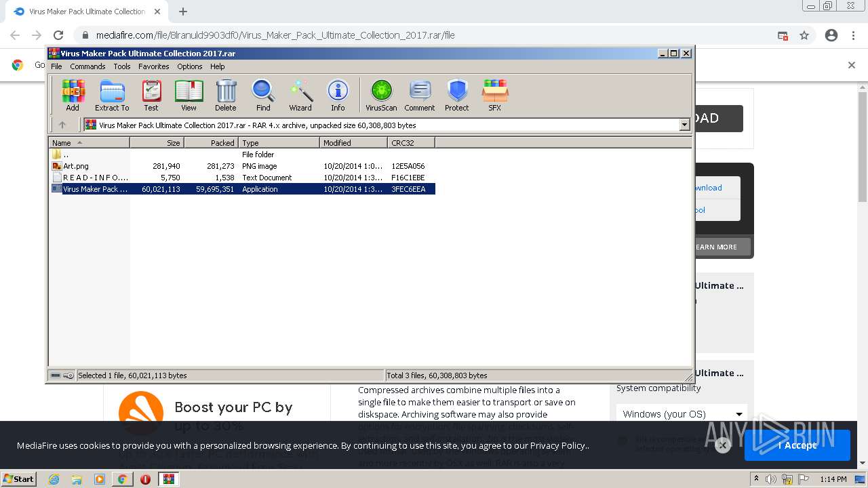Open Chrome from the taskbar

[122, 479]
